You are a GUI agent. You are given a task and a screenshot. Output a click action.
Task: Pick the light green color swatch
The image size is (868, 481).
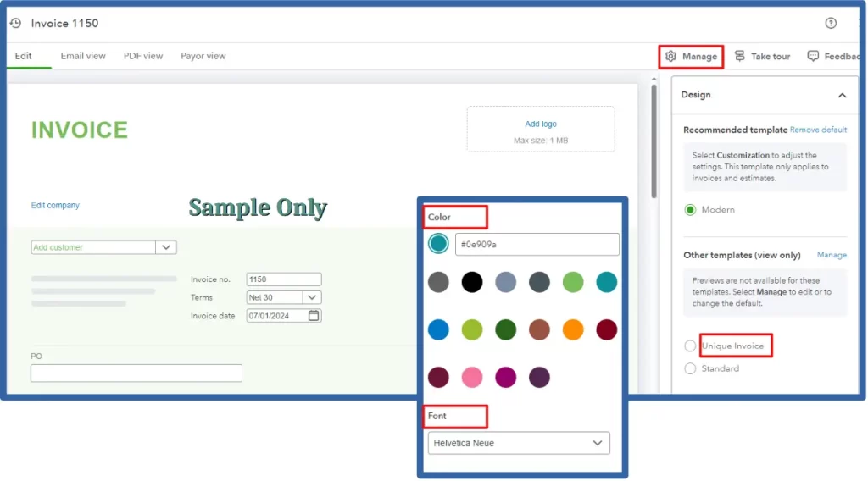pos(573,282)
